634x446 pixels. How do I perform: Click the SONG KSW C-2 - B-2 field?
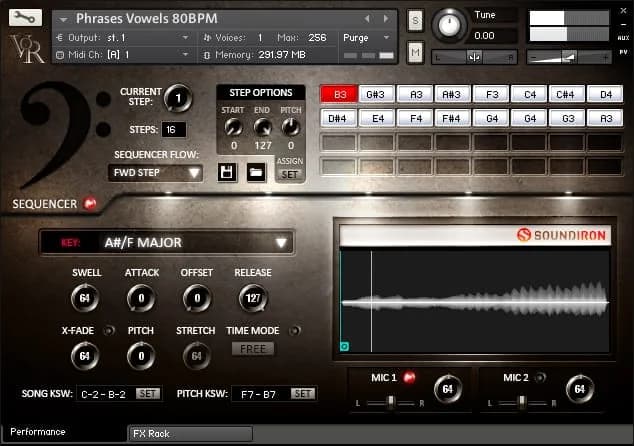click(x=106, y=394)
